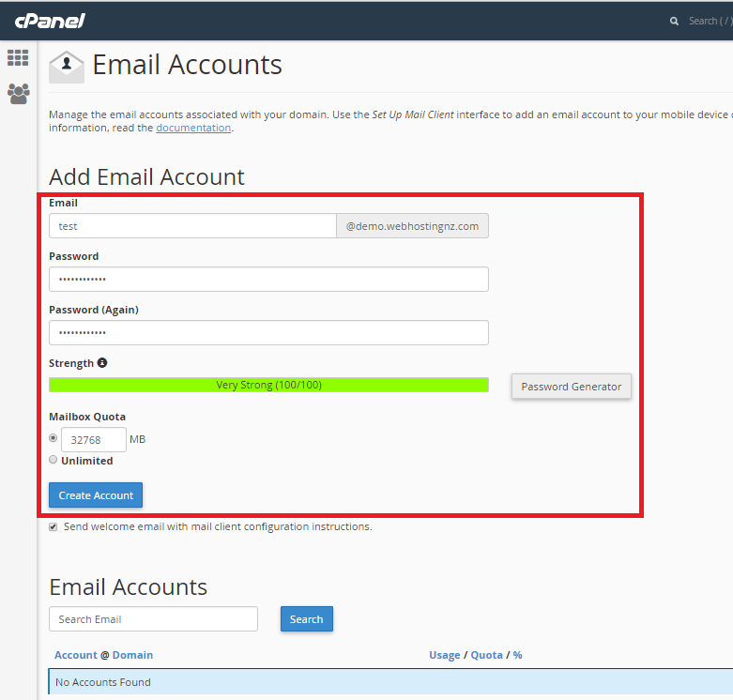
Task: Sort the list by Quota column
Action: point(486,655)
